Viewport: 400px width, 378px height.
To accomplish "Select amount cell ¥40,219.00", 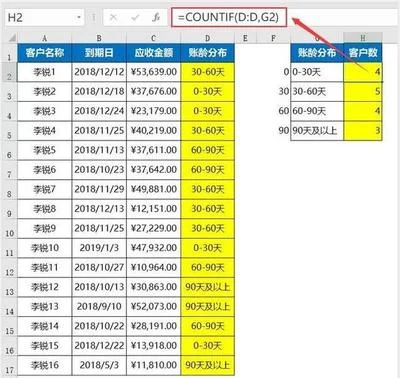I will tap(153, 131).
